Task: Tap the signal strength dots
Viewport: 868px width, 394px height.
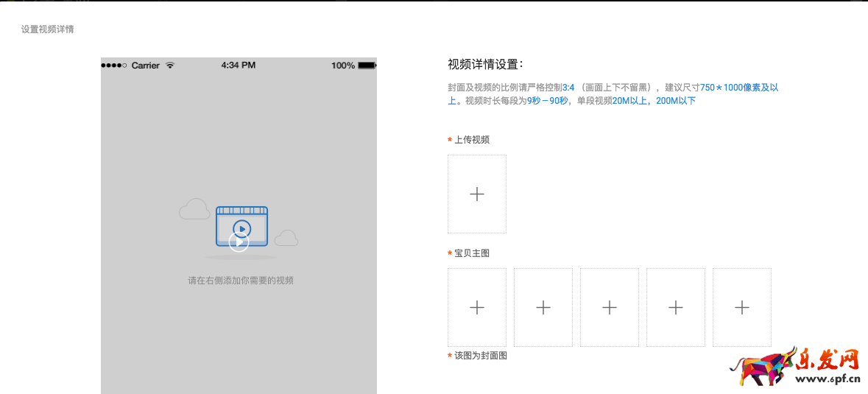Action: (114, 66)
